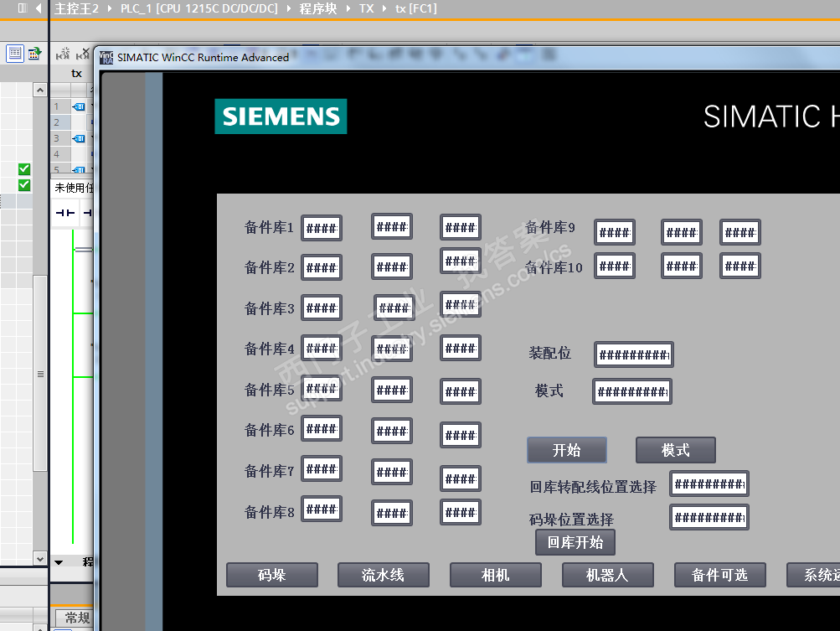Click first field next to 备件库9

615,232
